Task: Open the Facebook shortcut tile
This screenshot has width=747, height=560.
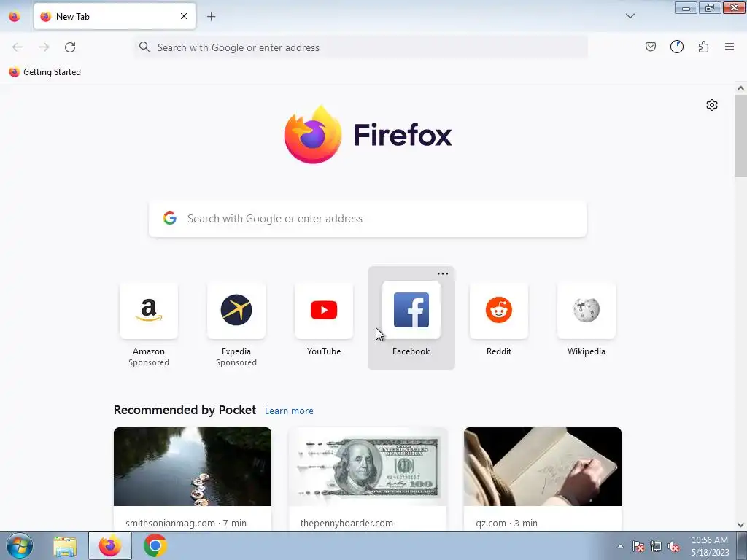Action: tap(411, 319)
